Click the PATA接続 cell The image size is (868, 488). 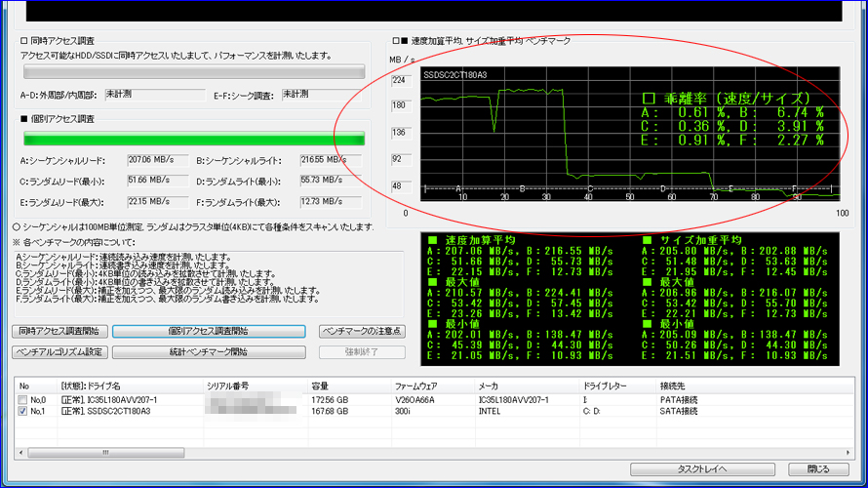(x=679, y=400)
